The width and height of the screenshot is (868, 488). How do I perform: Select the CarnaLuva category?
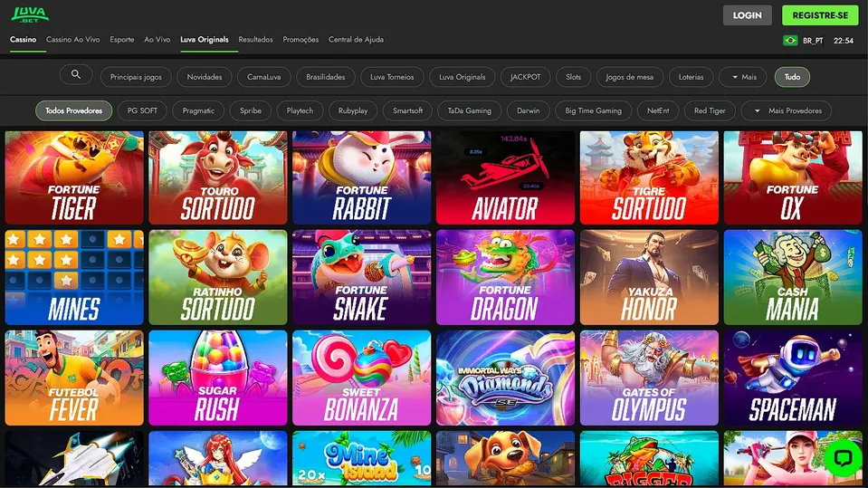[263, 77]
